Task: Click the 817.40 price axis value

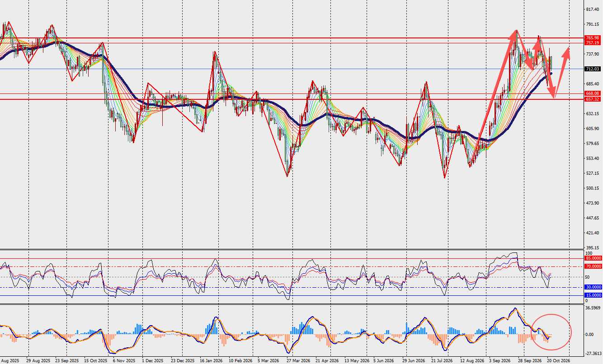Action: coord(592,9)
